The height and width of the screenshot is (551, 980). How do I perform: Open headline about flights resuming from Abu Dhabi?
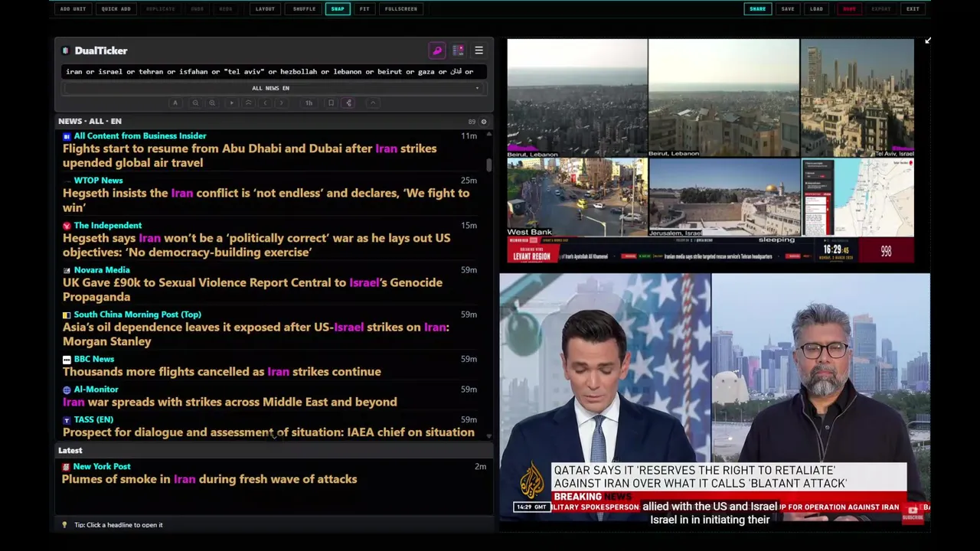pos(250,155)
